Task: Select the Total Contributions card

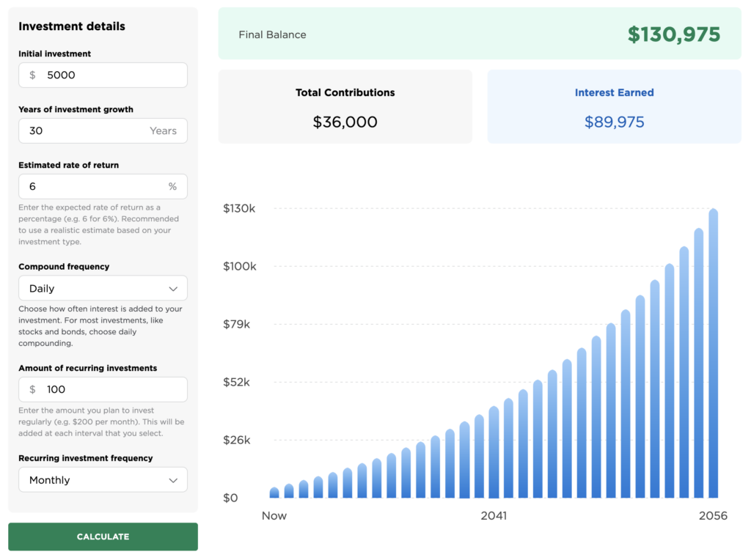Action: (345, 107)
